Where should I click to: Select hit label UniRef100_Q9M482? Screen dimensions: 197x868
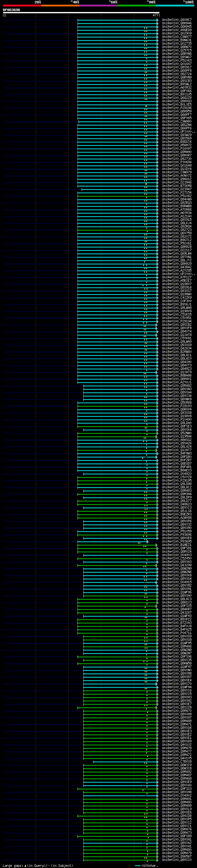point(177,386)
